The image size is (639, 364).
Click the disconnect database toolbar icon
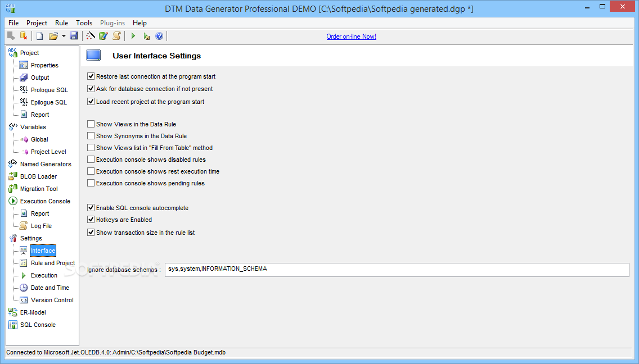(x=24, y=36)
